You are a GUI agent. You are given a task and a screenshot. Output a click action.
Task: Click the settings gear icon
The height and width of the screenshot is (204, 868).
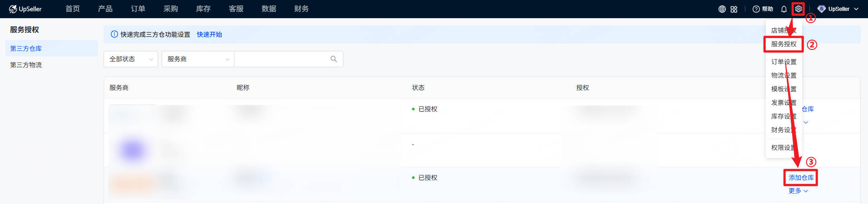[x=798, y=9]
